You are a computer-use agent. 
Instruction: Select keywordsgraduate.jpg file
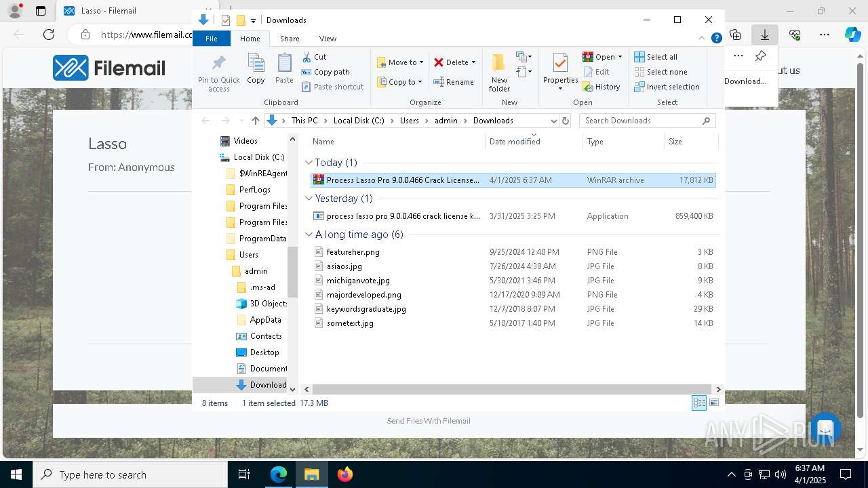click(x=513, y=309)
